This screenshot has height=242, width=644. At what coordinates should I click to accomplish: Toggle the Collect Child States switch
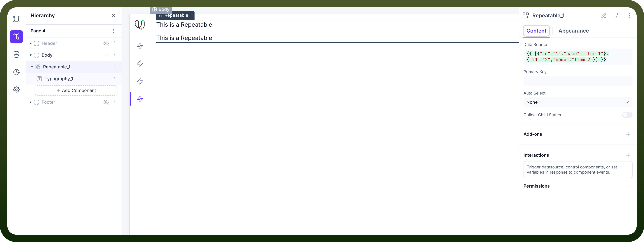point(627,115)
